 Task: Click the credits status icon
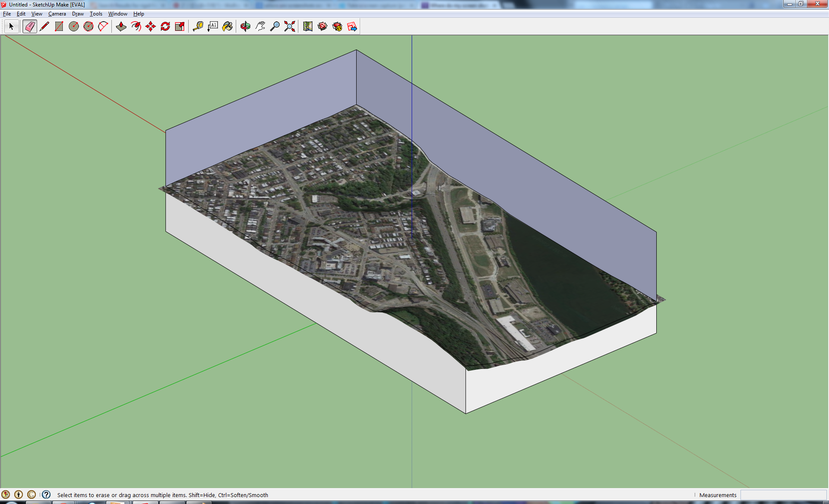click(x=19, y=495)
